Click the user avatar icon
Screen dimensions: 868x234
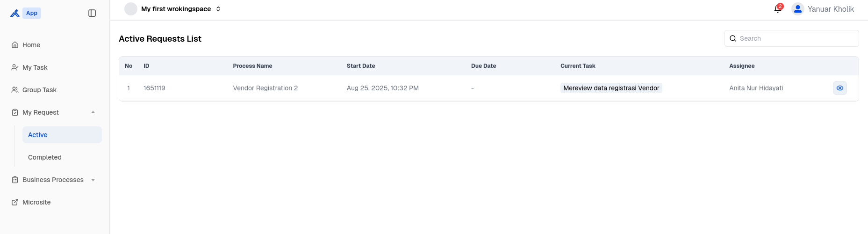coord(798,9)
